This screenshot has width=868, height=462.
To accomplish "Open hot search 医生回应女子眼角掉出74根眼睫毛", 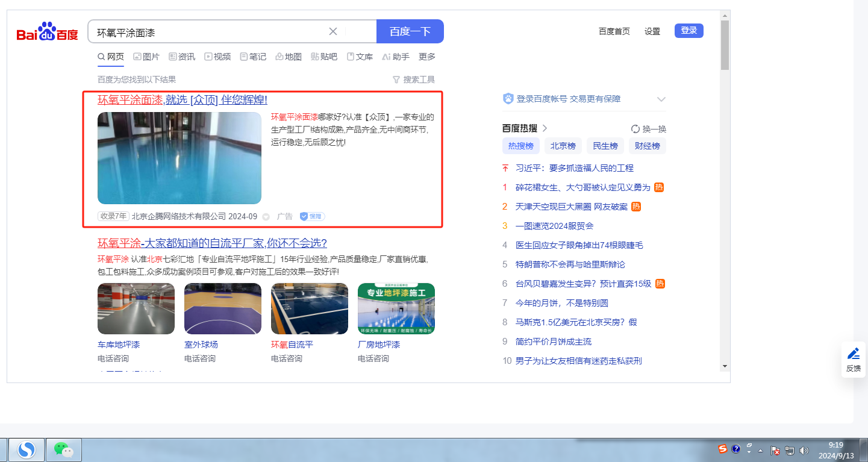I will (x=579, y=245).
